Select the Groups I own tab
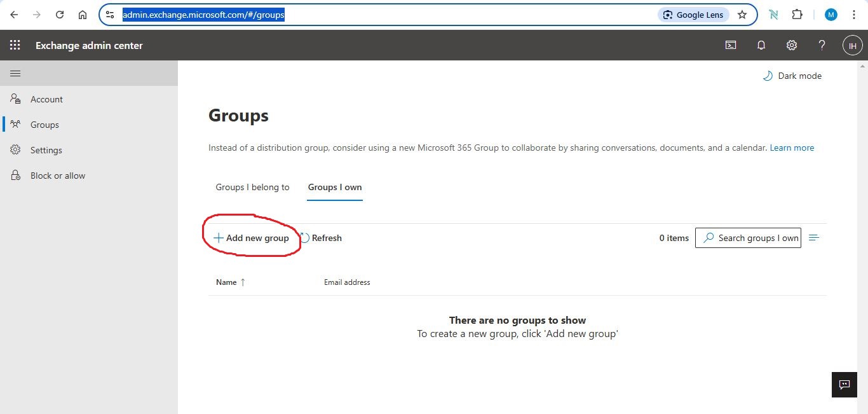This screenshot has width=868, height=414. [x=335, y=187]
